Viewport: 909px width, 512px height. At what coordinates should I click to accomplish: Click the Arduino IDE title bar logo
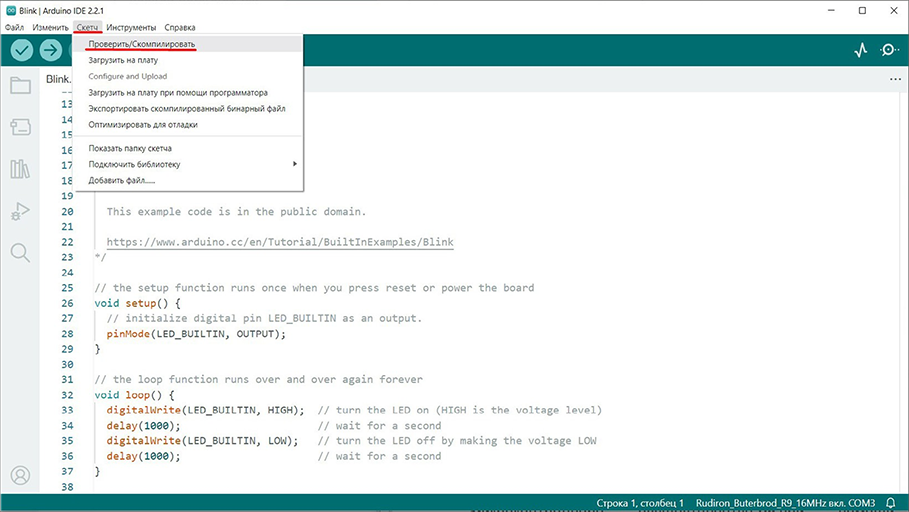click(11, 10)
